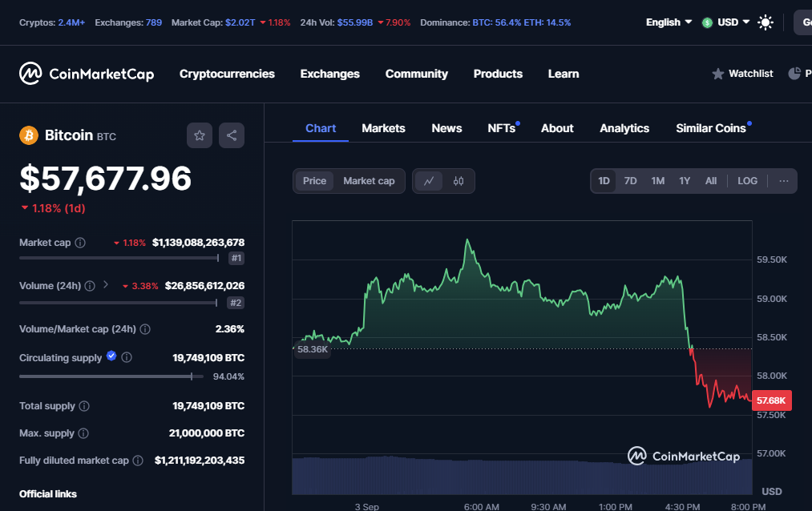Open Exchanges nav menu

pyautogui.click(x=330, y=74)
